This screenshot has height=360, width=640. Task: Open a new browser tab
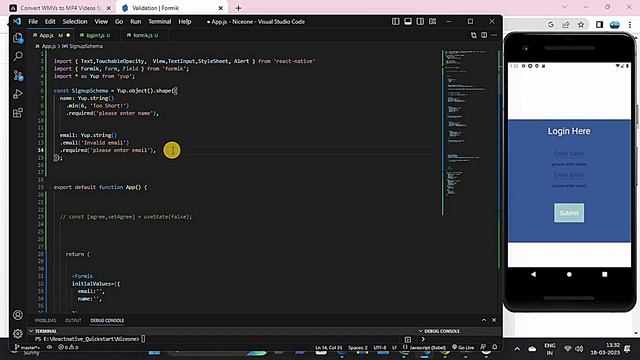(x=238, y=8)
